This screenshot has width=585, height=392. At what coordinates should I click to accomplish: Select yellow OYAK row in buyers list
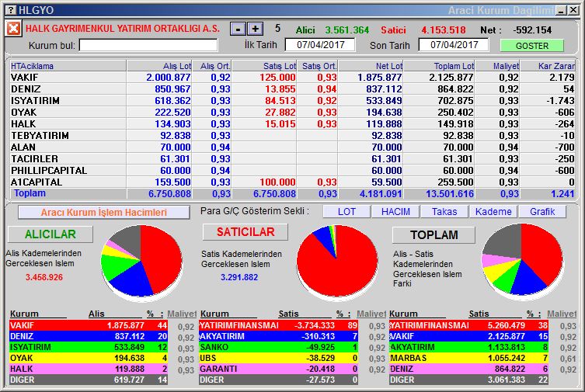(89, 358)
